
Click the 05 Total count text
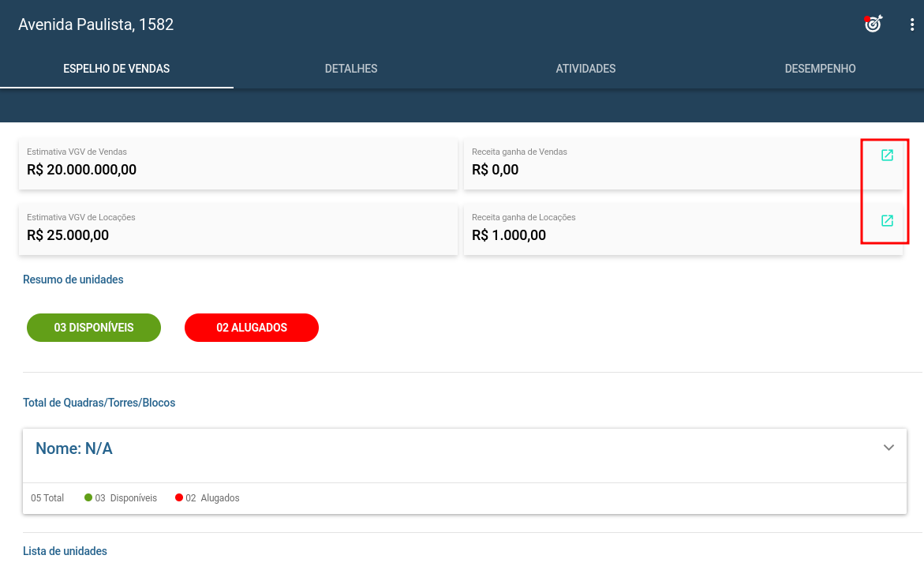47,498
